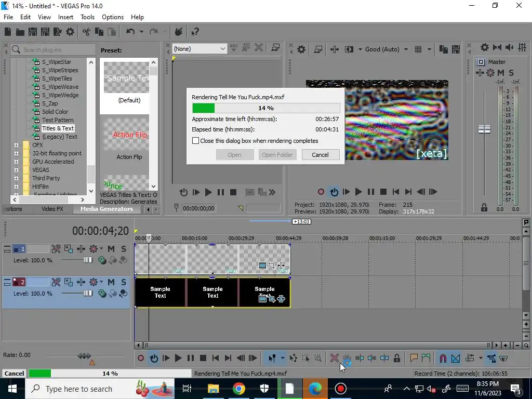
Task: Click the Record button in timeline transport
Action: [140, 358]
